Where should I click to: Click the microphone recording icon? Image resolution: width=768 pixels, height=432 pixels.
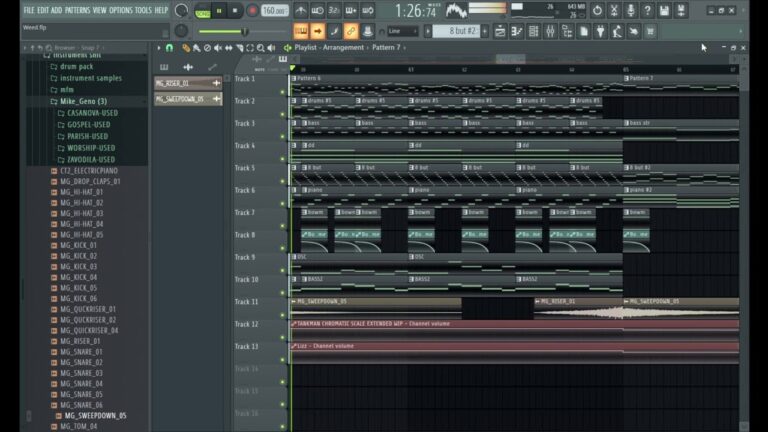coord(630,10)
